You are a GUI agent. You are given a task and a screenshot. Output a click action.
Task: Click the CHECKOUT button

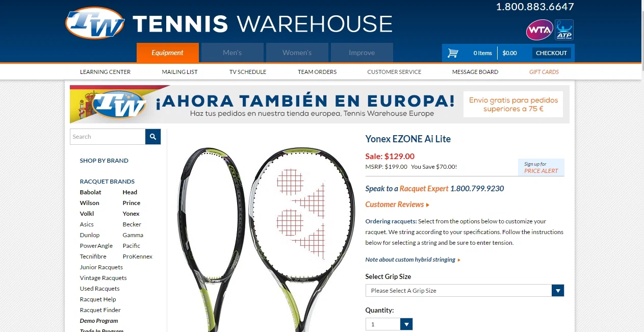[x=551, y=53]
